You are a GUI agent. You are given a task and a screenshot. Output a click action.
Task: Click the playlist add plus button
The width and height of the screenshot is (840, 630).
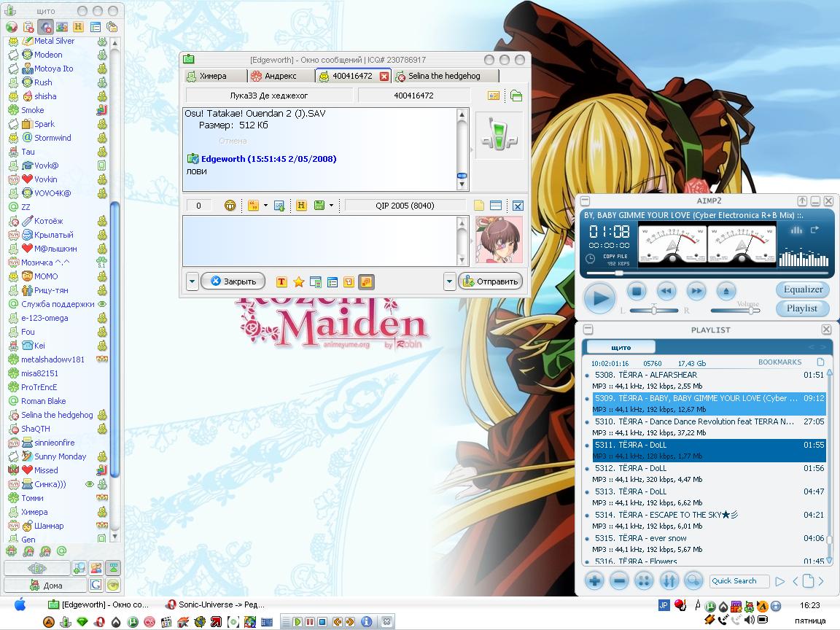[x=594, y=580]
